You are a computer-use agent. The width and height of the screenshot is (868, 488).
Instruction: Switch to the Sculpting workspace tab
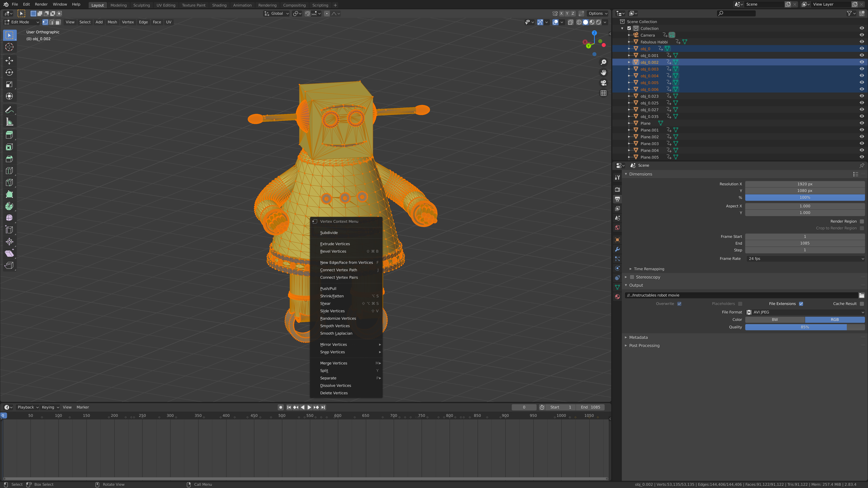point(142,5)
